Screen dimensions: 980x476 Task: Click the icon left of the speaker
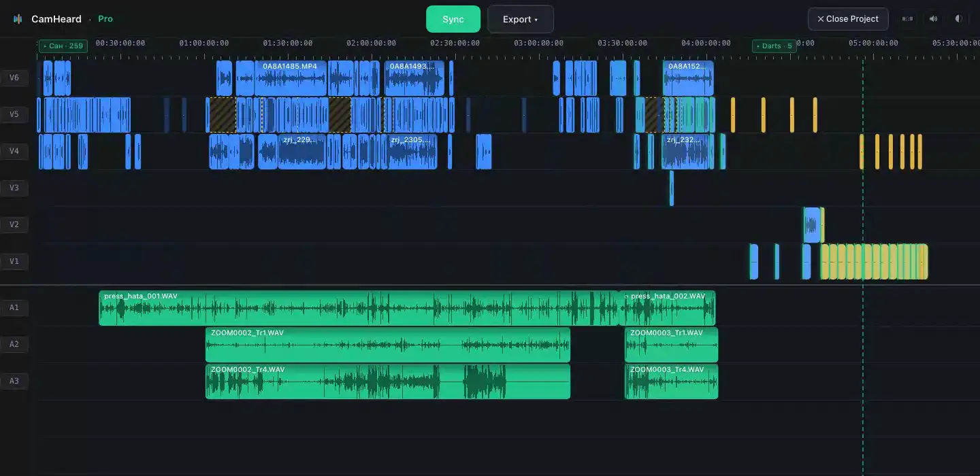(x=907, y=19)
